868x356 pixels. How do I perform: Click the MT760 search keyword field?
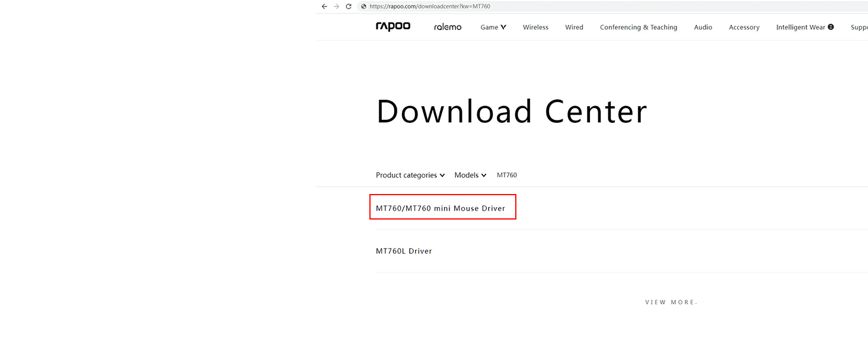click(507, 175)
